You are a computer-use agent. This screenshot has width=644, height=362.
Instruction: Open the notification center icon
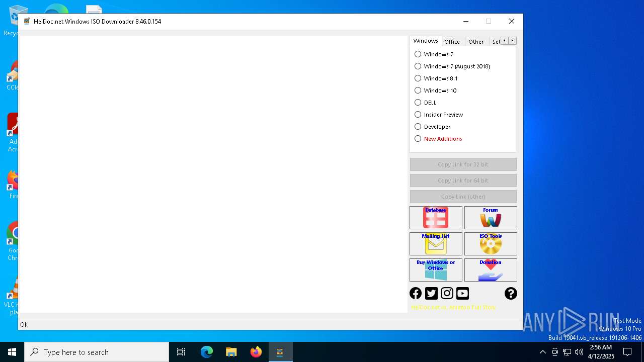click(x=627, y=352)
